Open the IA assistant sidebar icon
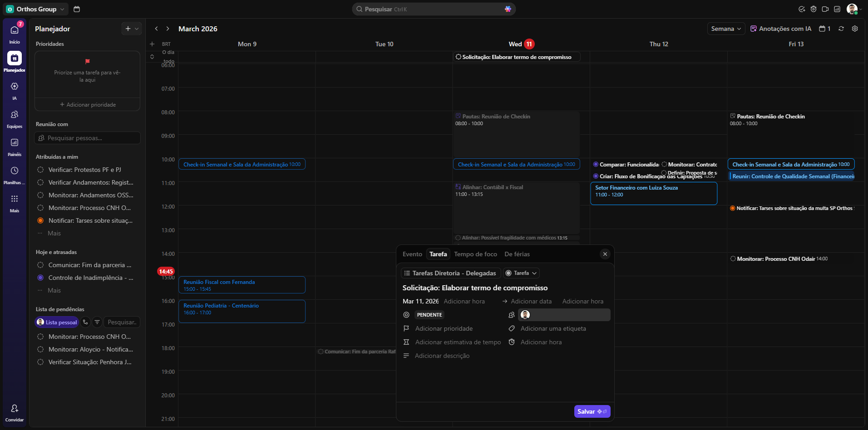This screenshot has width=868, height=430. [15, 87]
